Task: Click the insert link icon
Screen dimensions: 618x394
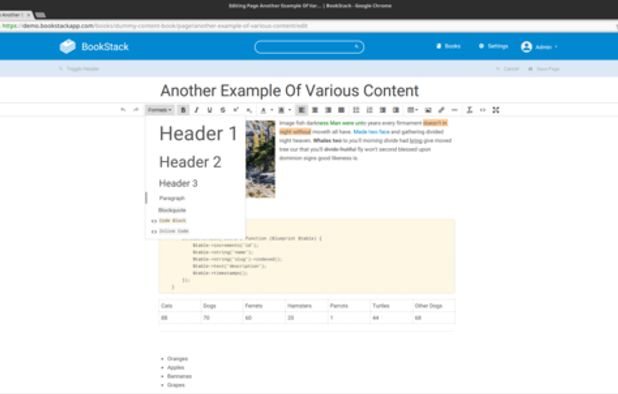Action: click(441, 110)
